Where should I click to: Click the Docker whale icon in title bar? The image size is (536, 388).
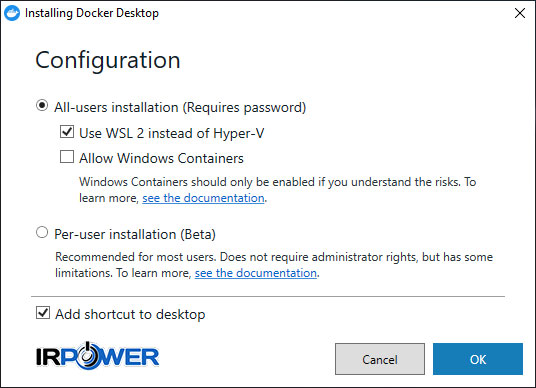[12, 13]
